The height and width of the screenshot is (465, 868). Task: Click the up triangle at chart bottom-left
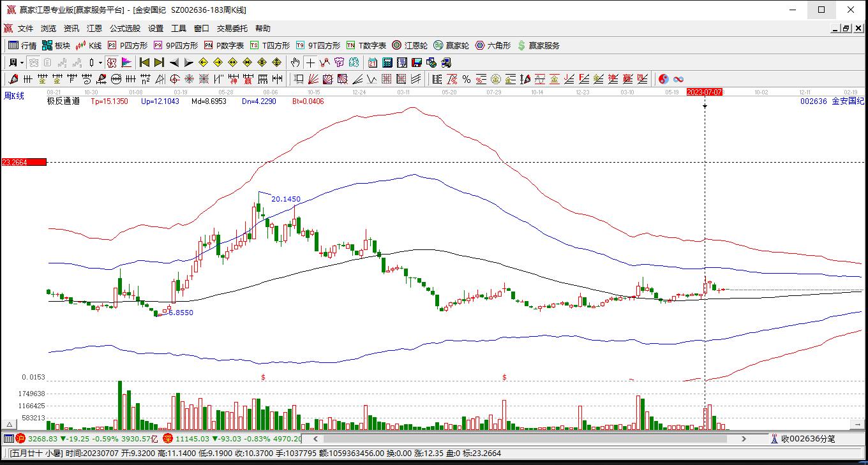pos(10,424)
